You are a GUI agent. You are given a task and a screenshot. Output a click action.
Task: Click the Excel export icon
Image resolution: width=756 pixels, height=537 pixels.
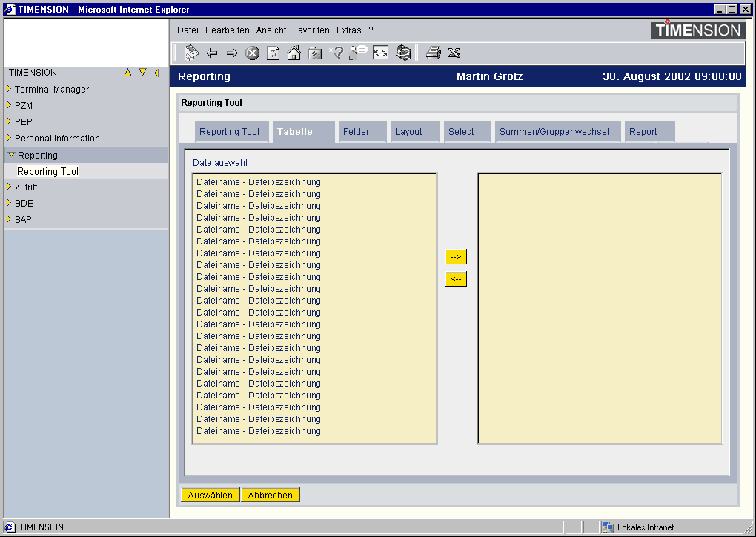(x=454, y=53)
